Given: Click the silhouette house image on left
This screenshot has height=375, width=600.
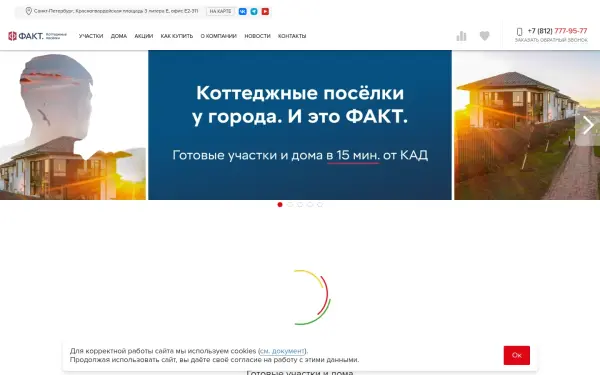Looking at the screenshot, I should [73, 125].
